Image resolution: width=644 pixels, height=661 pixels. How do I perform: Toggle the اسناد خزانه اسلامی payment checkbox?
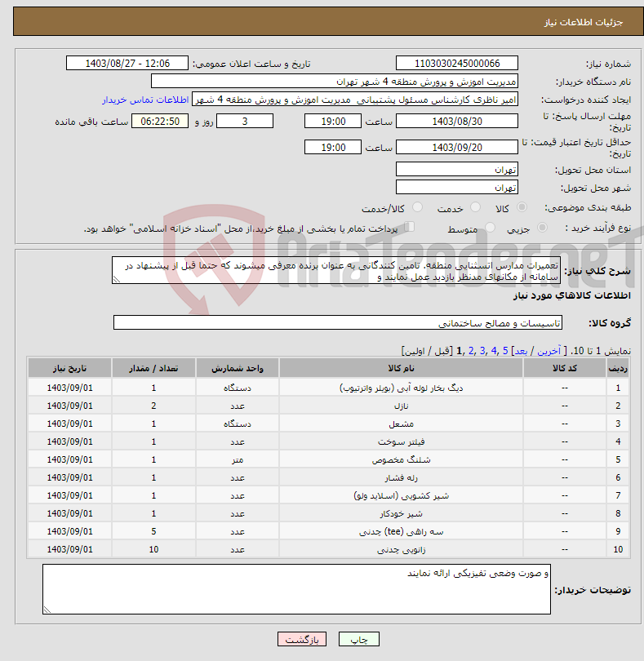coord(409,227)
